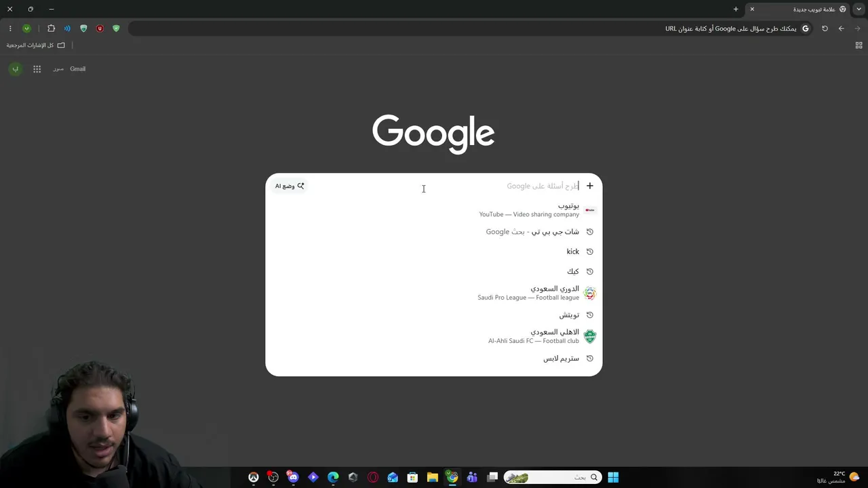This screenshot has height=488, width=868.
Task: Click the Chrome icon on the taskbar
Action: point(452,477)
